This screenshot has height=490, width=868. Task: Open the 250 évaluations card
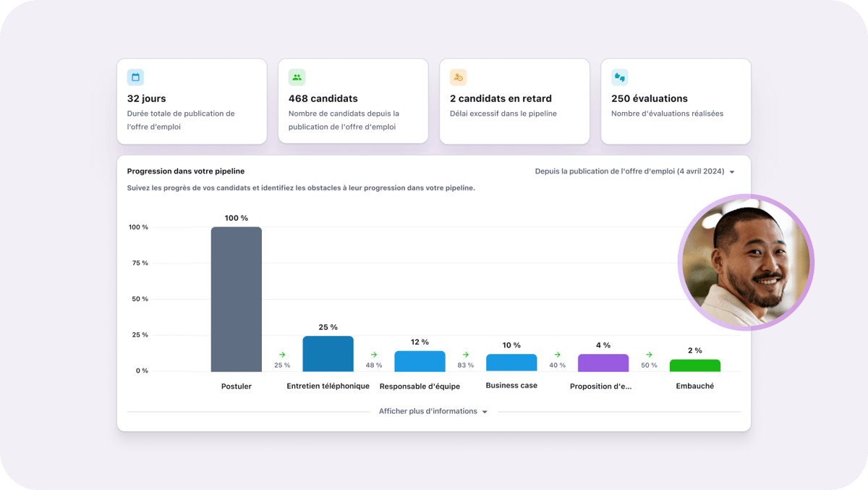click(x=676, y=101)
